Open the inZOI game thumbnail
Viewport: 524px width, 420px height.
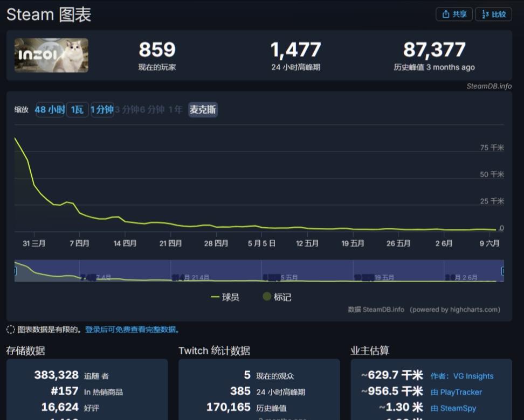click(51, 55)
